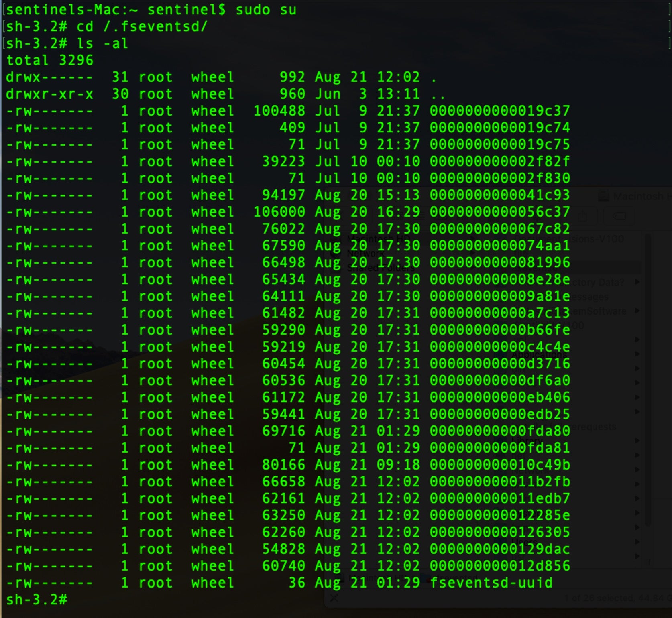Screen dimensions: 672x618
Task: Select file name 0000000000067c82
Action: coord(500,229)
